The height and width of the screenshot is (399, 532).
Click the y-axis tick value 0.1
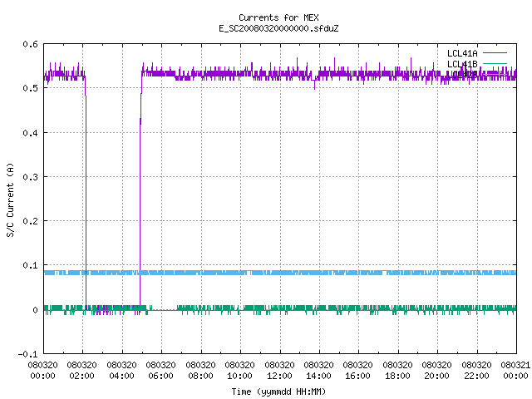30,265
